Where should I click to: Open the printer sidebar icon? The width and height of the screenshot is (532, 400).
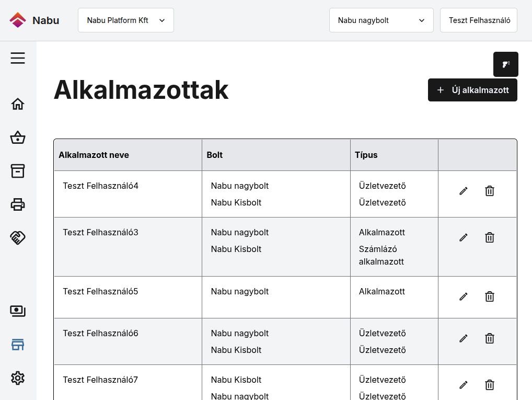pyautogui.click(x=18, y=204)
